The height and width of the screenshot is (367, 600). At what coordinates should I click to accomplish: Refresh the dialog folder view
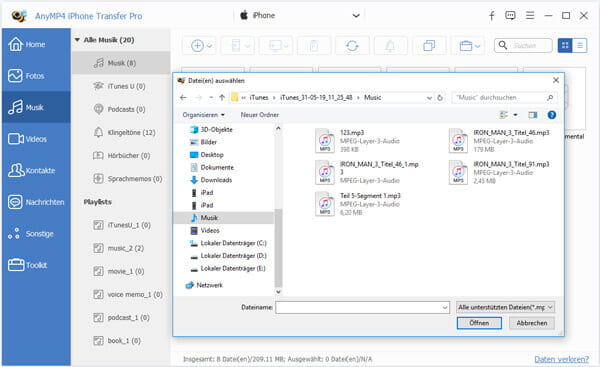[440, 98]
